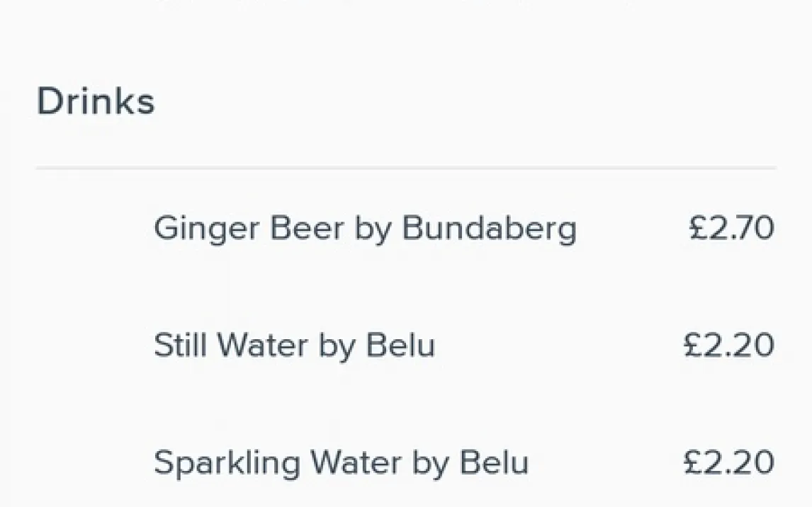
Task: Select Sparkling Water by Belu item
Action: (x=341, y=462)
